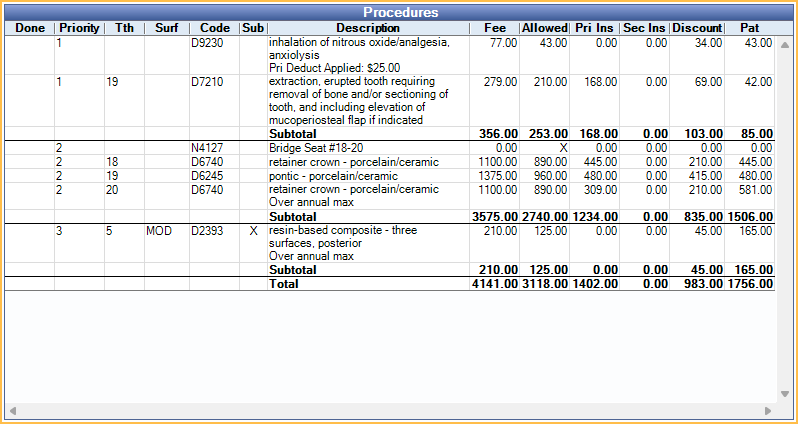This screenshot has height=424, width=798.
Task: Click the vertical scrollbar up arrow
Action: click(783, 45)
